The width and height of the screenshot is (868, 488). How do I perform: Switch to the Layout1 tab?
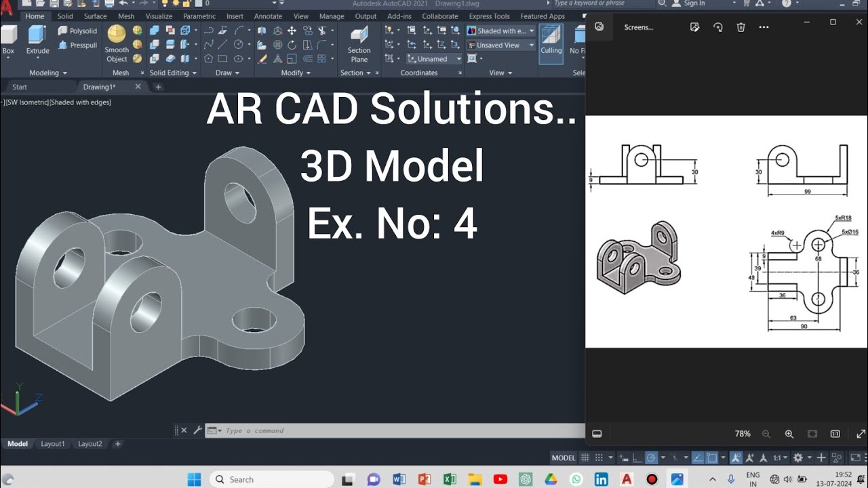click(53, 444)
